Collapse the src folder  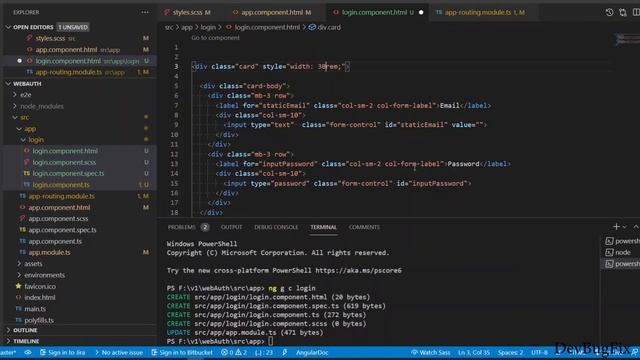tap(24, 117)
